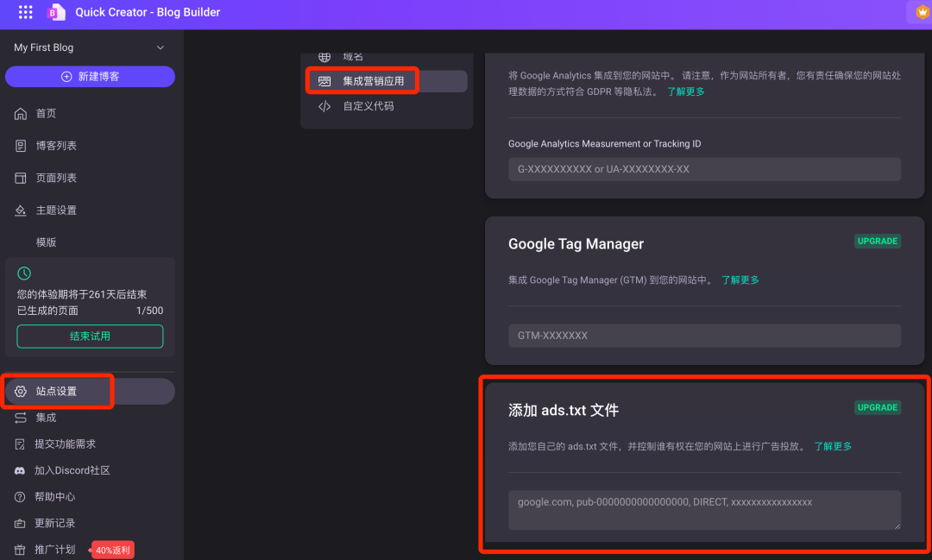Screen dimensions: 932x560
Task: Open 了解更多 link for ads.txt
Action: 834,446
